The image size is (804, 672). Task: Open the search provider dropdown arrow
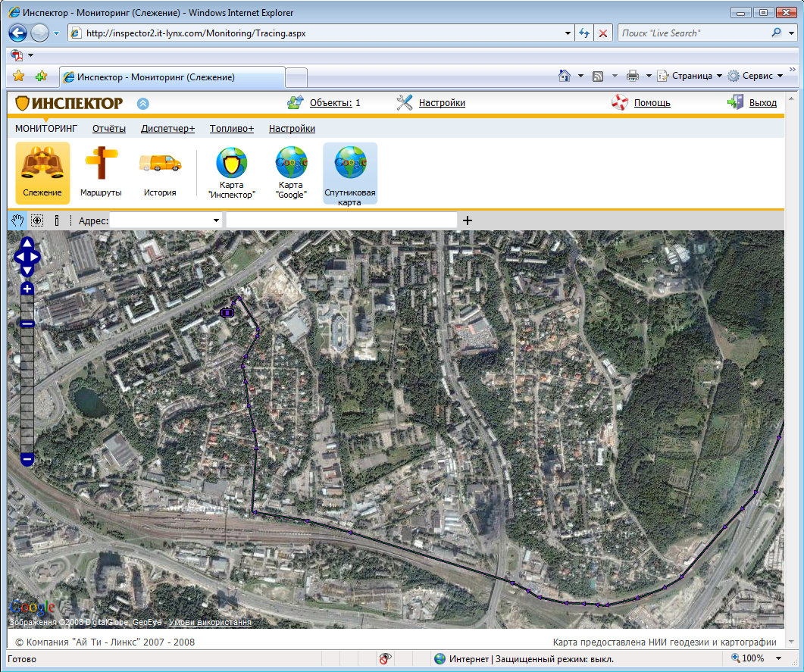point(791,33)
